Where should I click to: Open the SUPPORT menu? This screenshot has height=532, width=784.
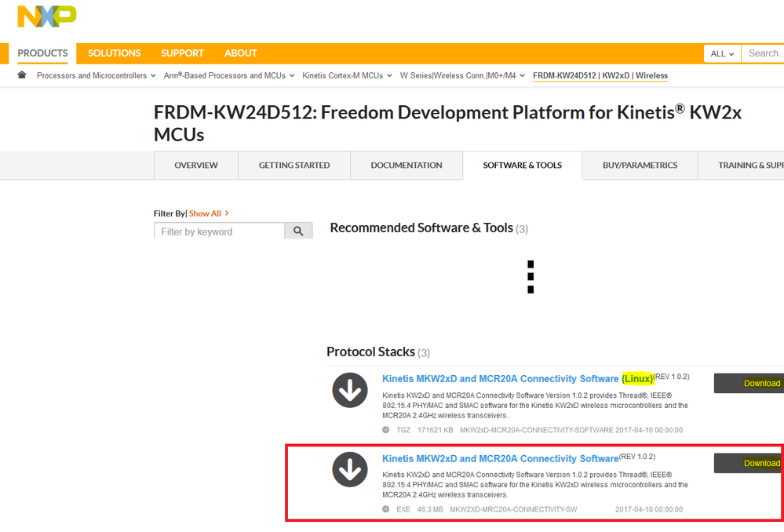182,53
